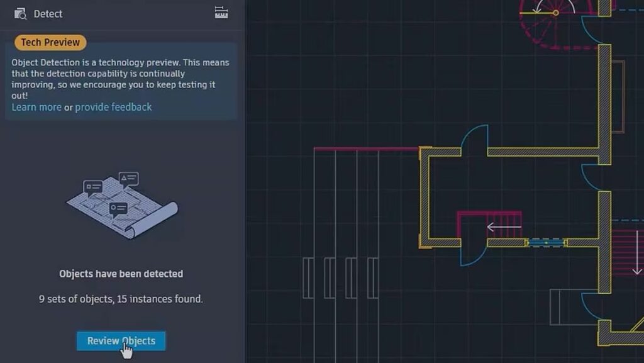
Task: Open the Learn more link
Action: pos(36,107)
